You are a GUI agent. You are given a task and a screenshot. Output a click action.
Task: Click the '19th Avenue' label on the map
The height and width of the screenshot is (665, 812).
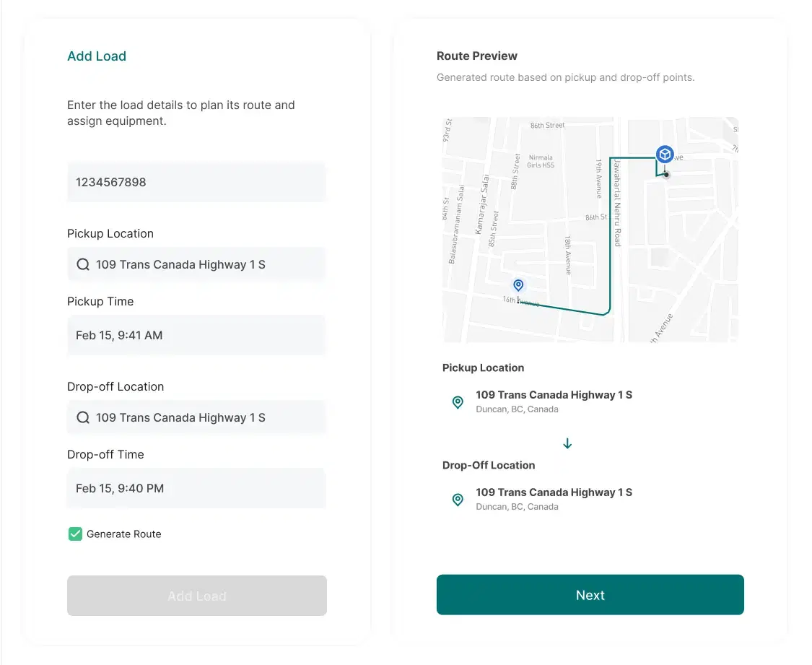pyautogui.click(x=598, y=178)
